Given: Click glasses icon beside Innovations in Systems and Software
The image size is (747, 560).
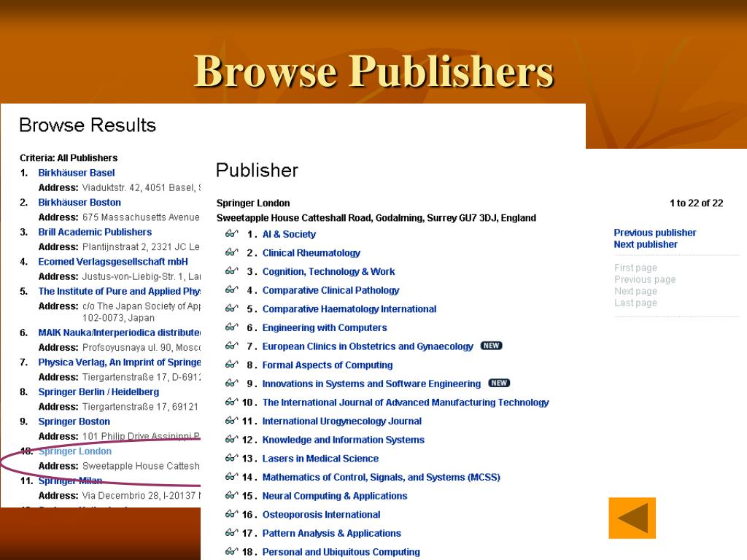Looking at the screenshot, I should tap(231, 383).
